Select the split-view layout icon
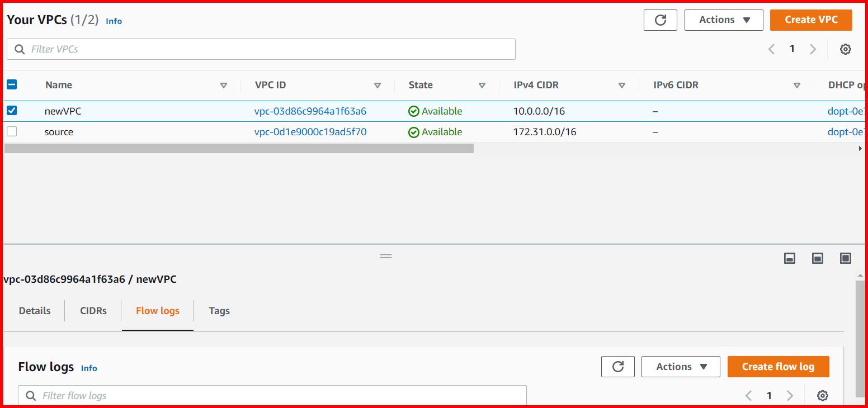Viewport: 868px width, 408px height. 817,258
